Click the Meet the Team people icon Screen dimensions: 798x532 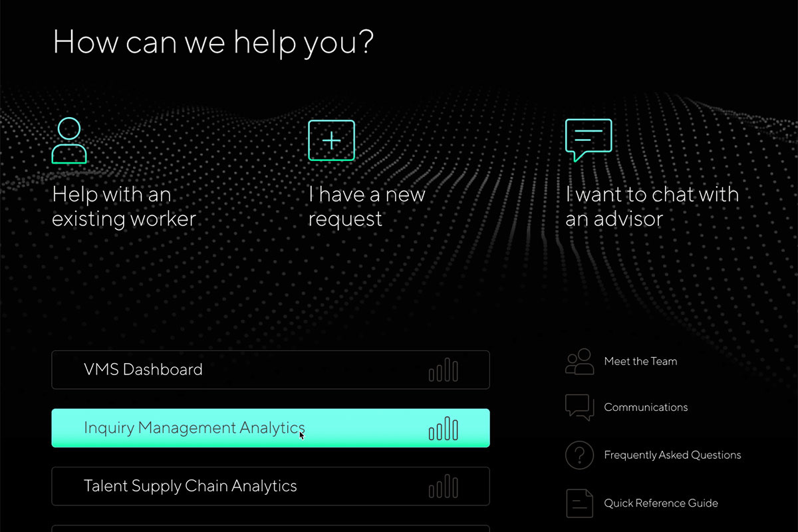[579, 361]
